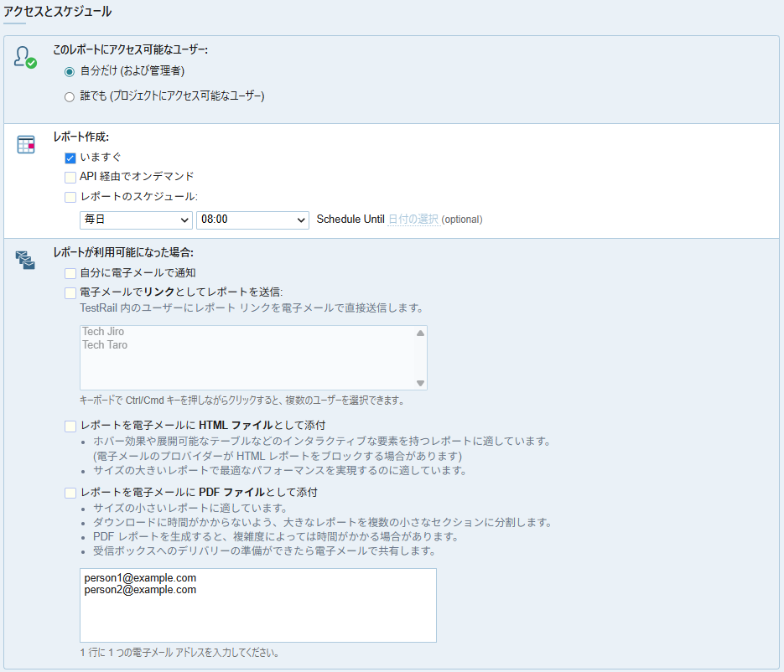This screenshot has width=784, height=672.
Task: Enable send report as link checkbox
Action: [70, 292]
